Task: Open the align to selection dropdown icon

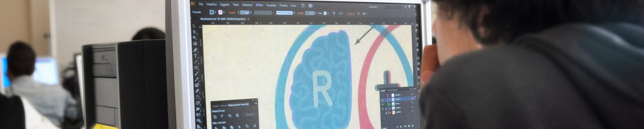Action: click(341, 14)
